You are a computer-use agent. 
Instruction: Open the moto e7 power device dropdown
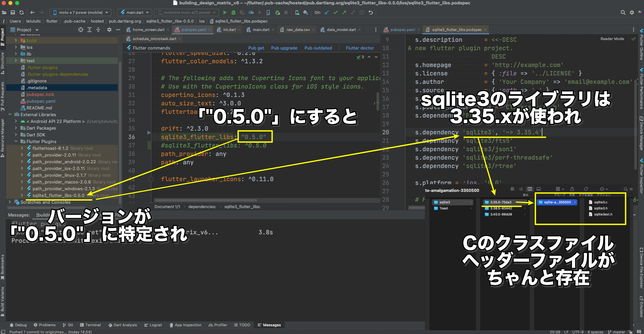(80, 12)
